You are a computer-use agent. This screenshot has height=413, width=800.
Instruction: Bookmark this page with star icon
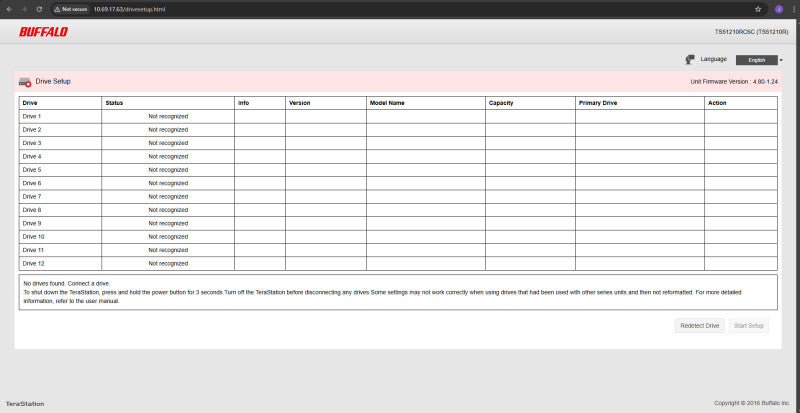(758, 9)
